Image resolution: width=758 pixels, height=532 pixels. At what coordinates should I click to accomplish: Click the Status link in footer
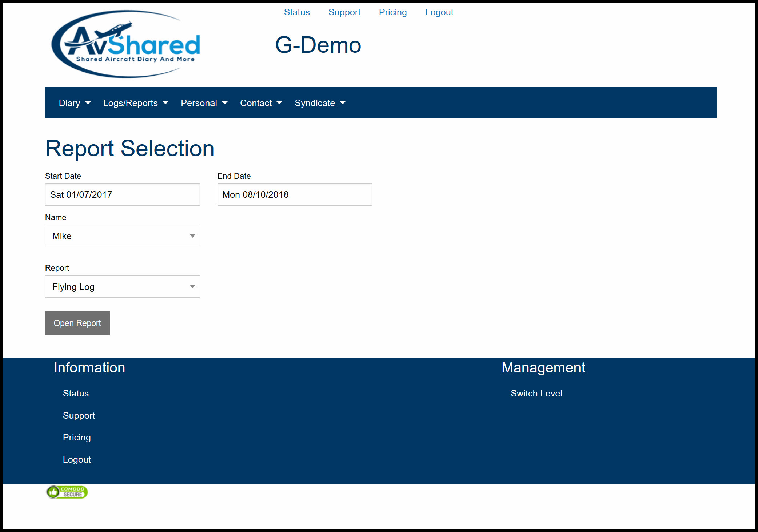[x=76, y=394]
